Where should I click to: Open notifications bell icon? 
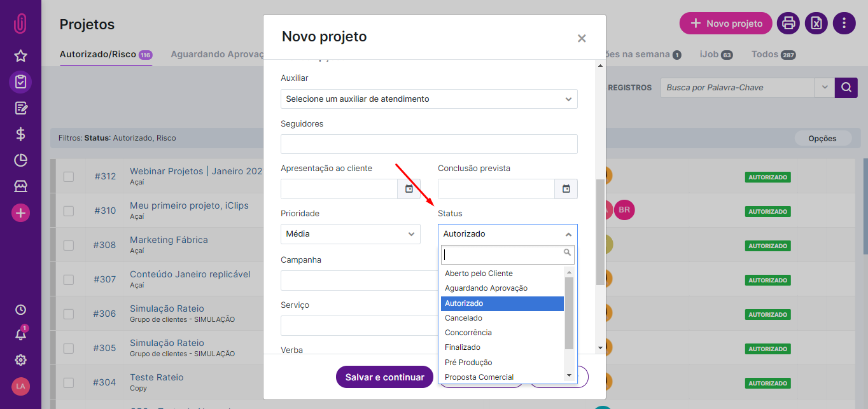pyautogui.click(x=20, y=334)
